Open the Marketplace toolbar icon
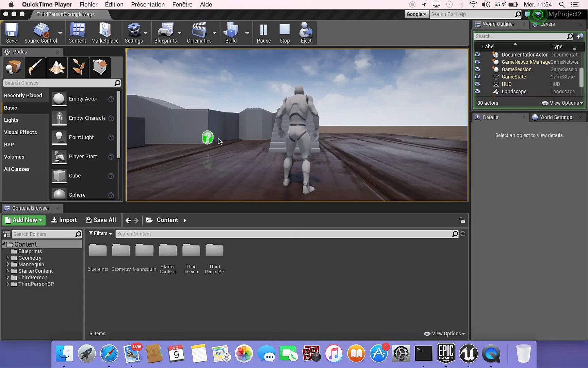 click(x=105, y=33)
